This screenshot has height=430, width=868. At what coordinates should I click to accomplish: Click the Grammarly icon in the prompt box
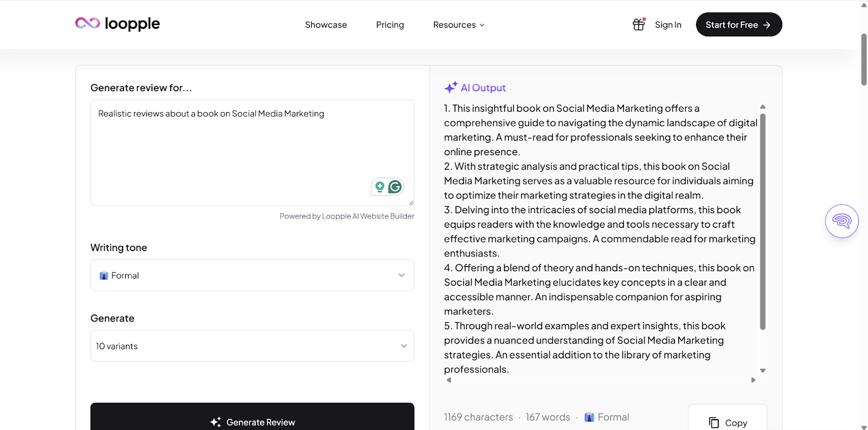pyautogui.click(x=395, y=187)
